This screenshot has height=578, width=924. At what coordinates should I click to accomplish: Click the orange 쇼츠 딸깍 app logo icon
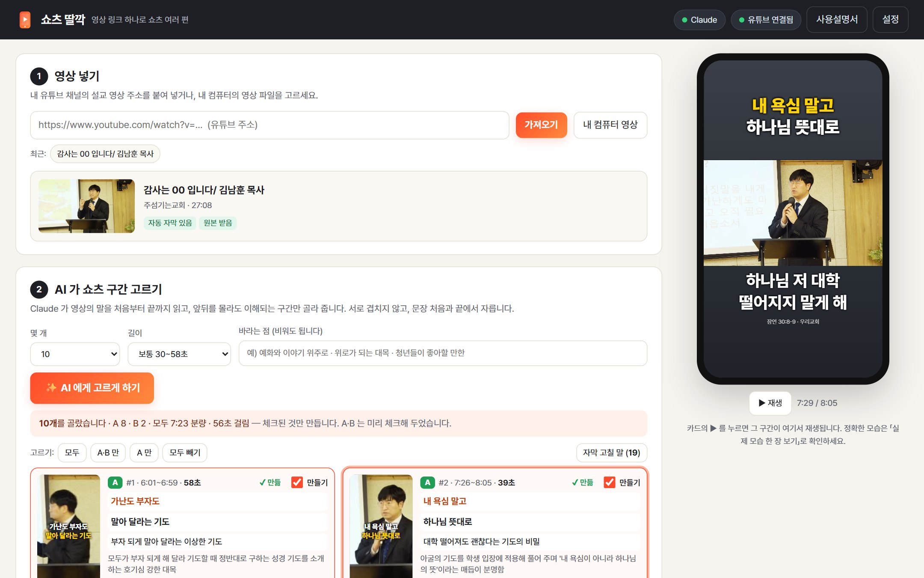25,20
